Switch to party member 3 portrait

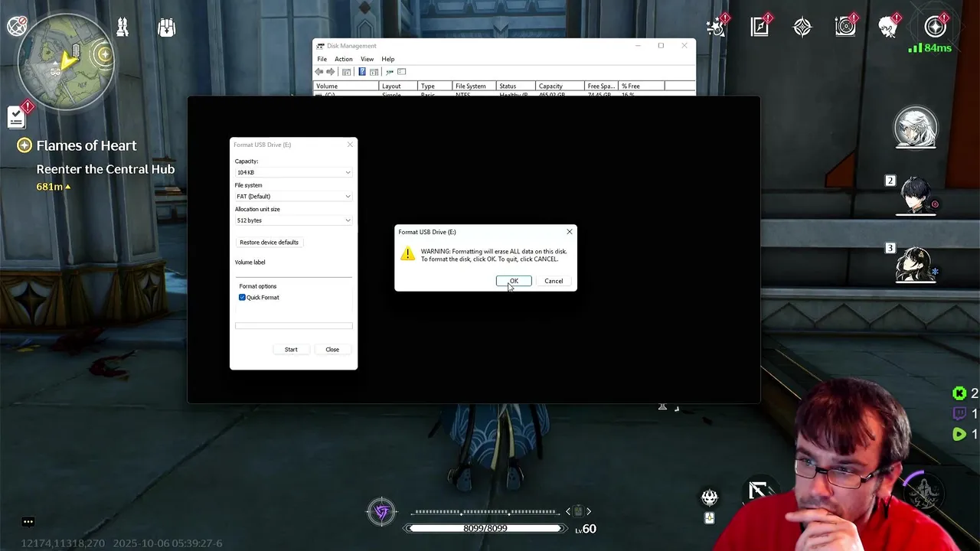coord(916,264)
